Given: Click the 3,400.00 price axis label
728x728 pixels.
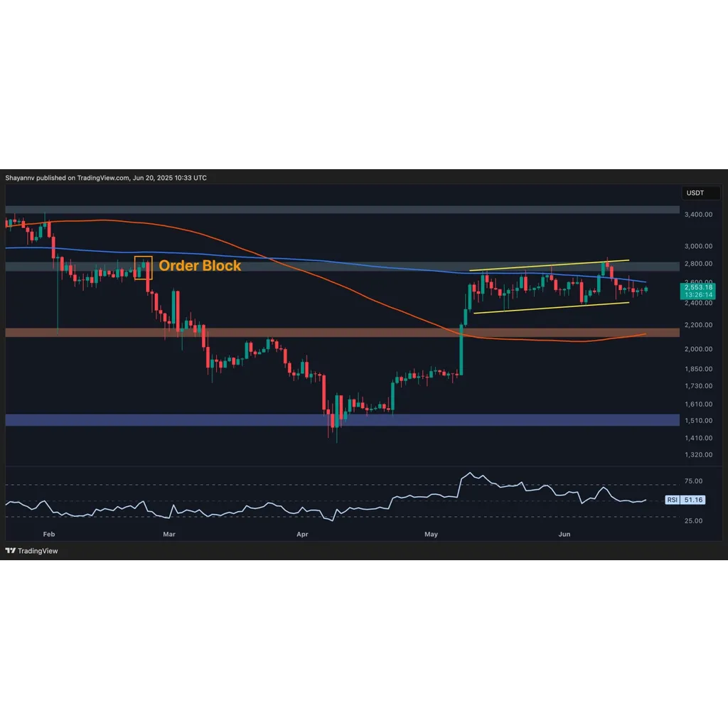Looking at the screenshot, I should (x=698, y=215).
